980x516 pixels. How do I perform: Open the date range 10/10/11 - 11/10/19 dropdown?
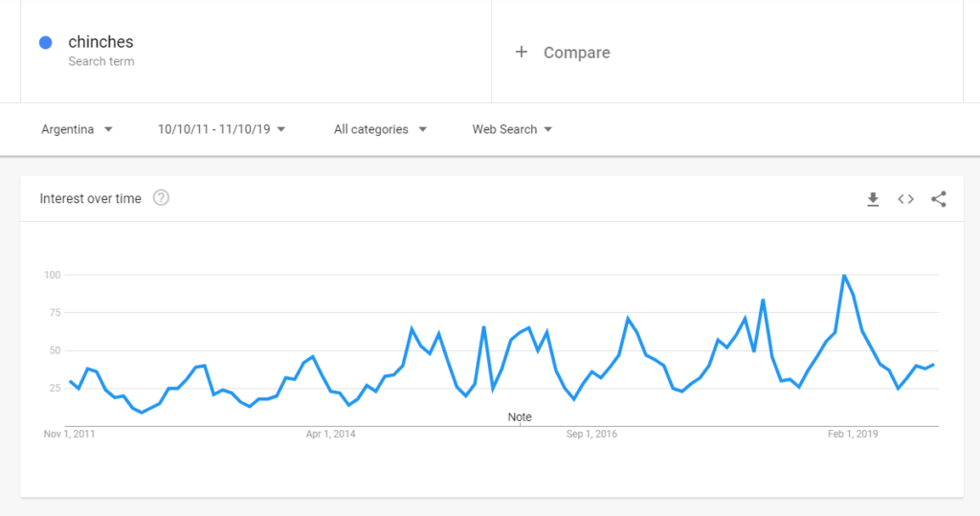221,129
